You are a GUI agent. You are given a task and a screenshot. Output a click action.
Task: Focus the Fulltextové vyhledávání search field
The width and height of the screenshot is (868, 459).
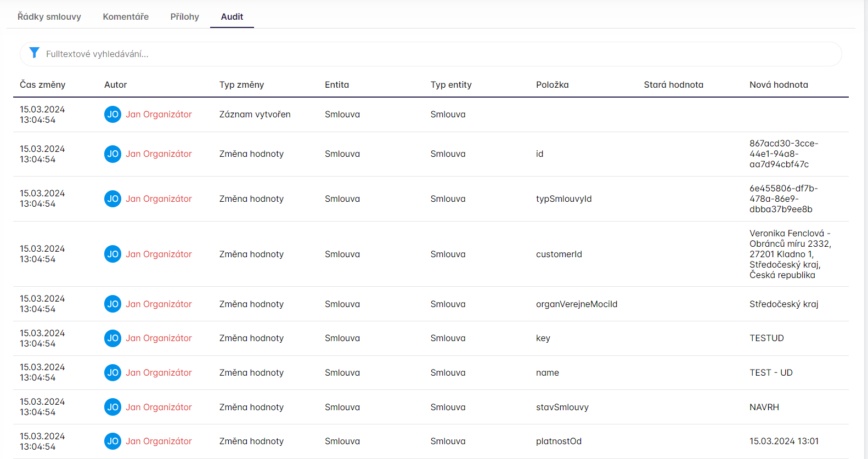pos(439,54)
